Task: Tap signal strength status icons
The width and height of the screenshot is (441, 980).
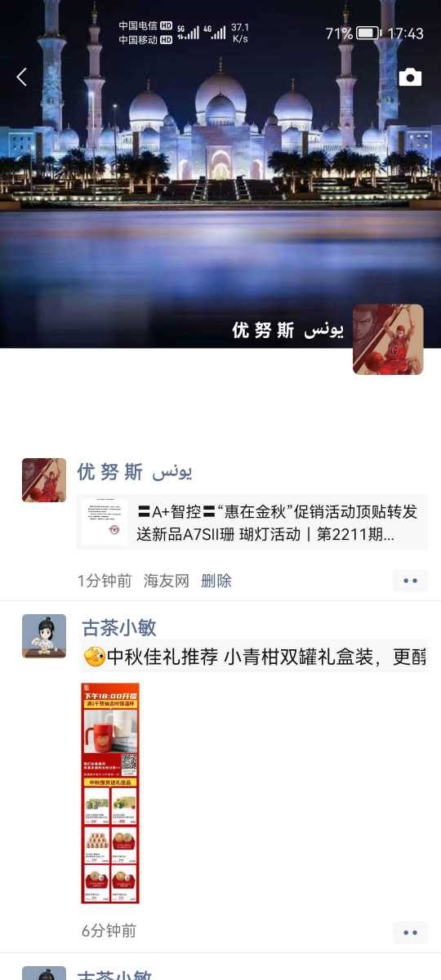Action: (202, 33)
